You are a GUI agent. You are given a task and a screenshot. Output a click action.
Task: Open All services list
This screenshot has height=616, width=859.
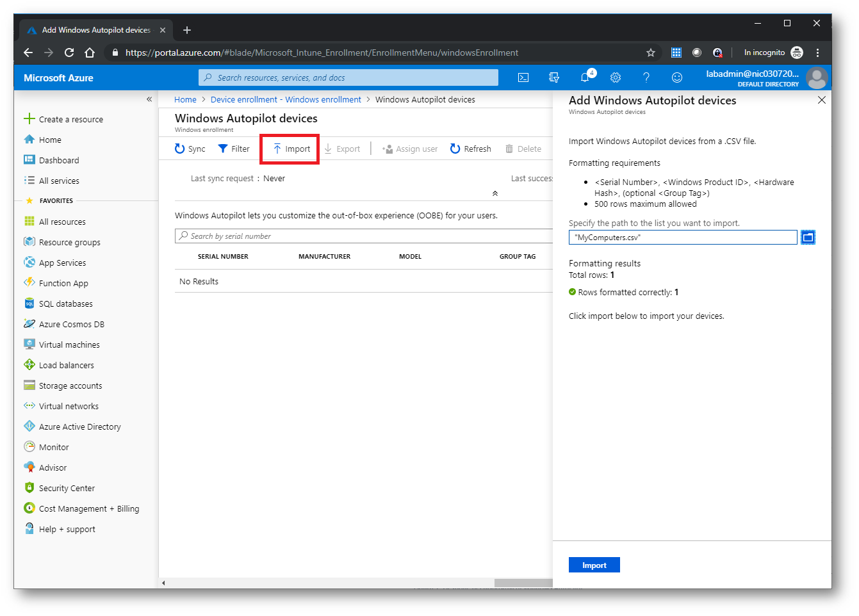(52, 181)
